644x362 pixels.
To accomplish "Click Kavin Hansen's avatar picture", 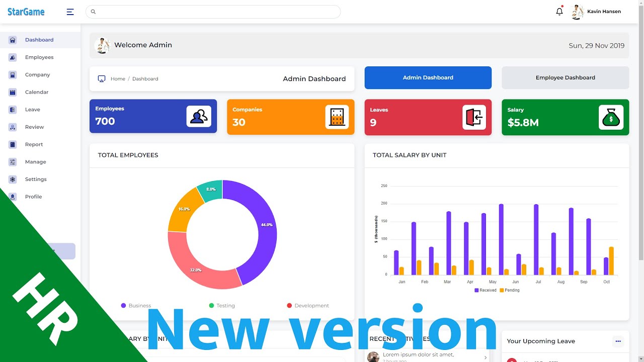I will click(577, 12).
